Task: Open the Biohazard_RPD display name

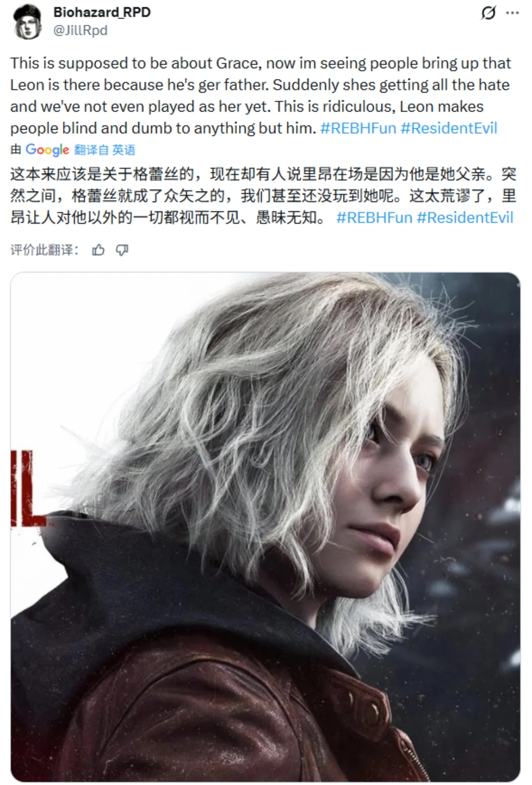Action: pyautogui.click(x=102, y=12)
